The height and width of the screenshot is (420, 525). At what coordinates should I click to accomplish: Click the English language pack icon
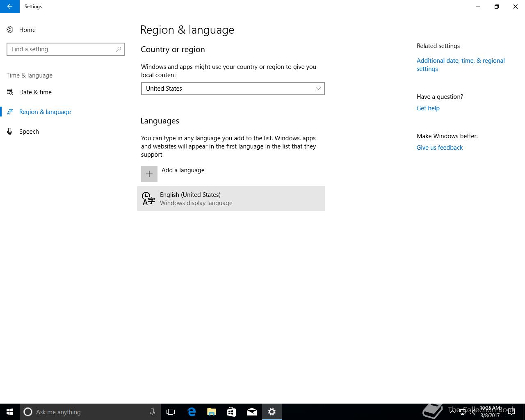148,199
